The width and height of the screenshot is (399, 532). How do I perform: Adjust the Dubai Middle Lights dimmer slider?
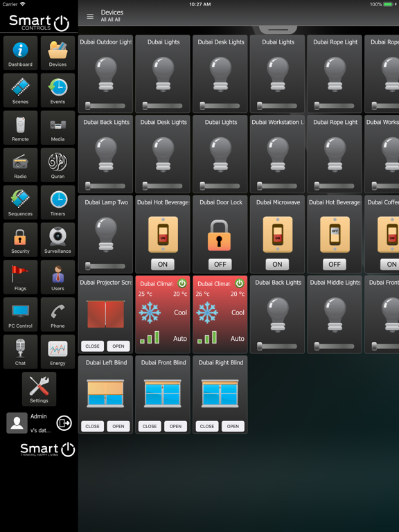click(335, 346)
